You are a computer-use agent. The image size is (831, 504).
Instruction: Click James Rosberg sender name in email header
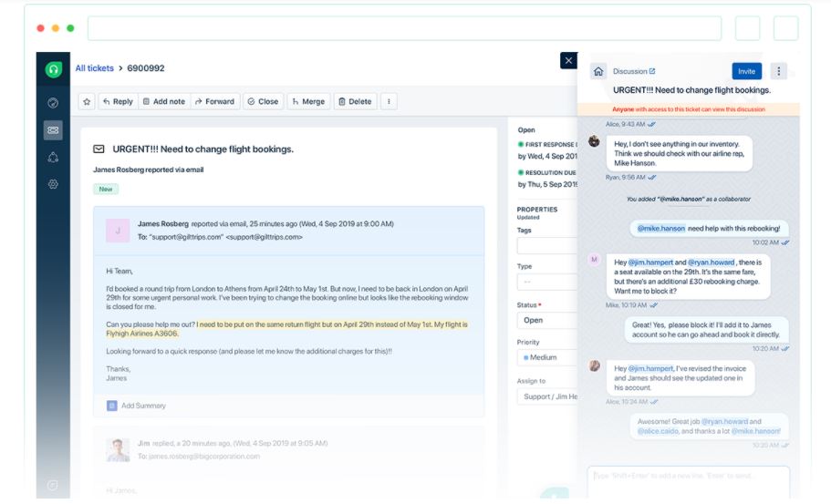(x=162, y=224)
